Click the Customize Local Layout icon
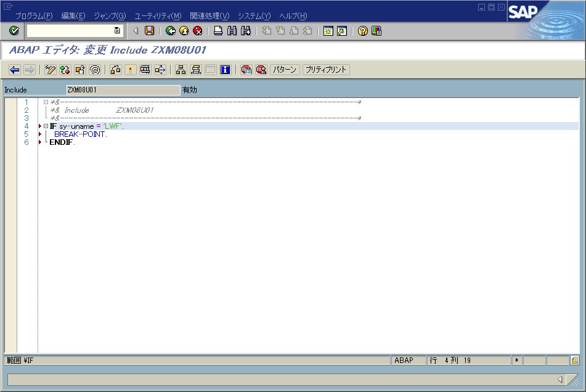The image size is (586, 392). (x=375, y=30)
